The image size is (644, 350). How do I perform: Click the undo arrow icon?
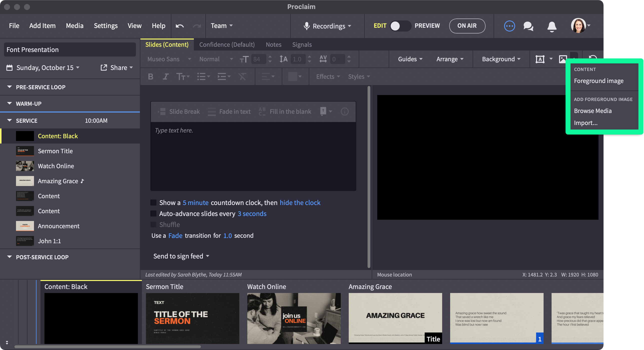tap(180, 26)
